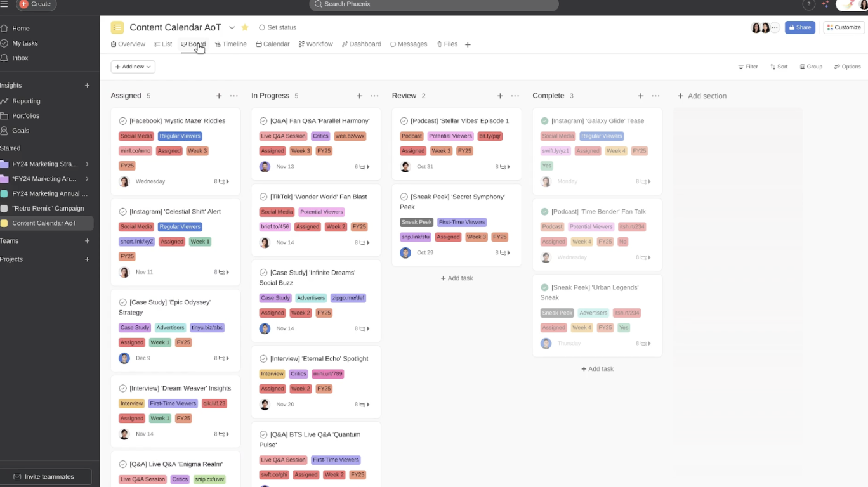
Task: Click the Search Phoenix field
Action: coord(433,4)
